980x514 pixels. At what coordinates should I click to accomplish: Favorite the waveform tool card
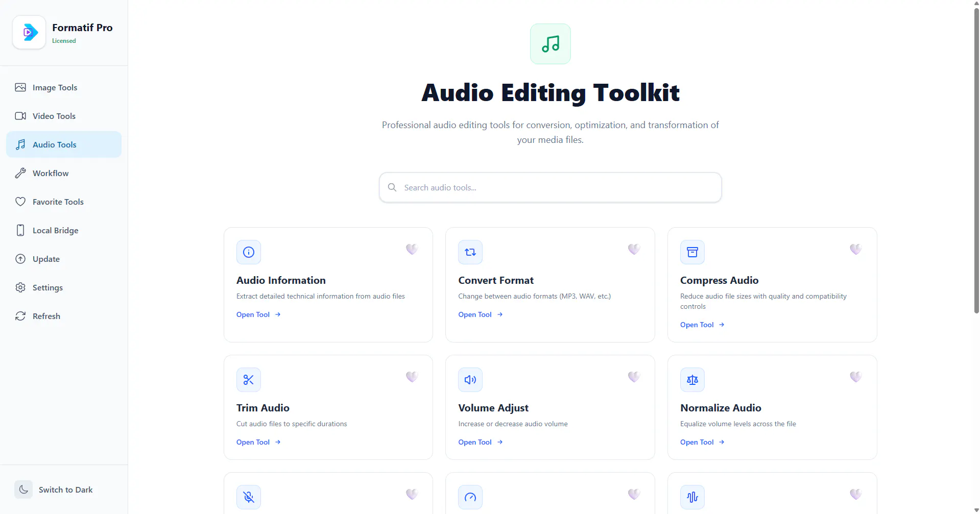coord(856,494)
